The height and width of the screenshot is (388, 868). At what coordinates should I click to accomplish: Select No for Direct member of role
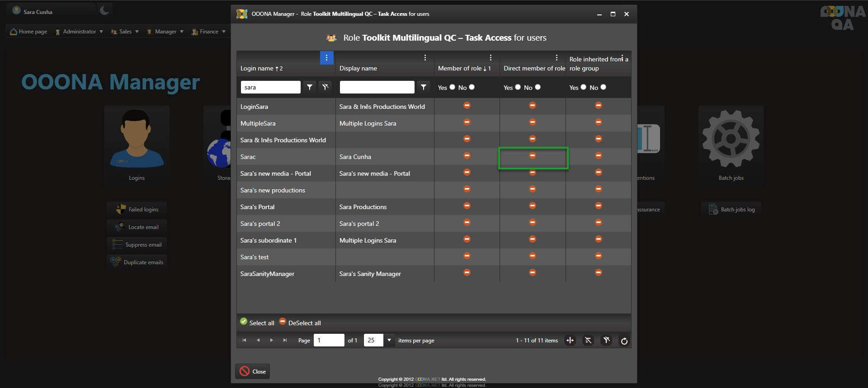(538, 87)
